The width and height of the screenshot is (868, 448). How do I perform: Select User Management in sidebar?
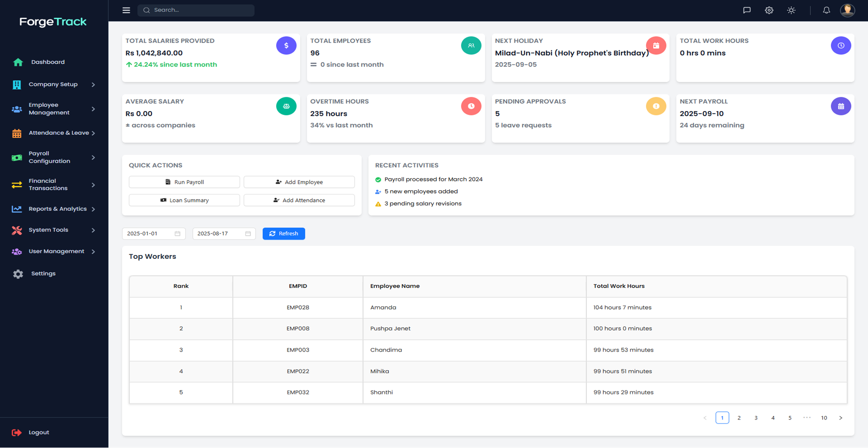point(56,252)
